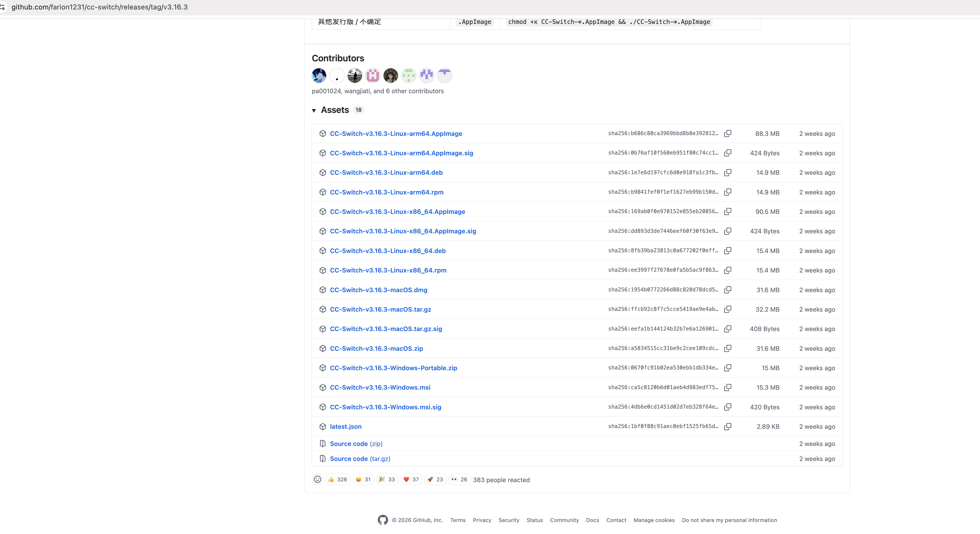Image resolution: width=980 pixels, height=534 pixels.
Task: Copy SHA256 for Linux-x86_64.AppImage asset
Action: click(x=727, y=211)
